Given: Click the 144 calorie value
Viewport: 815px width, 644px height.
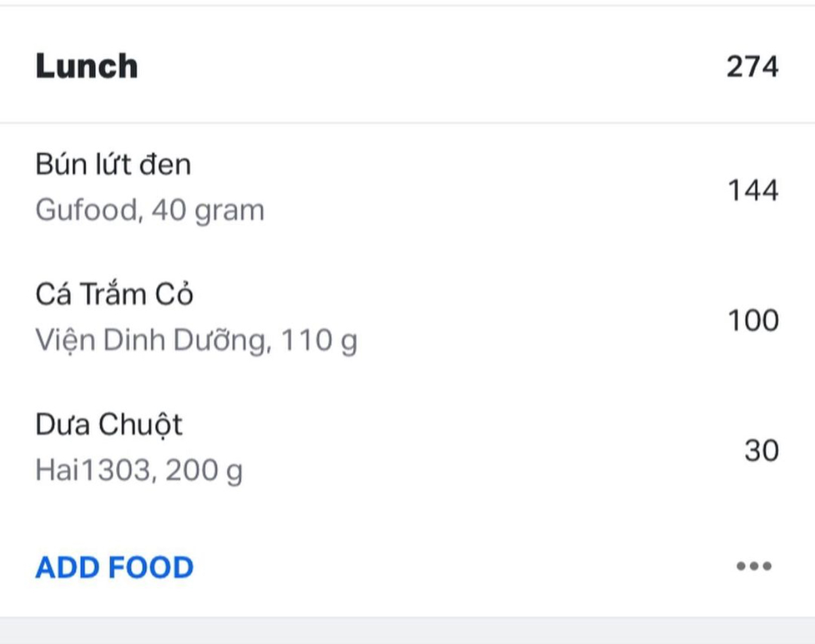Looking at the screenshot, I should [x=753, y=190].
